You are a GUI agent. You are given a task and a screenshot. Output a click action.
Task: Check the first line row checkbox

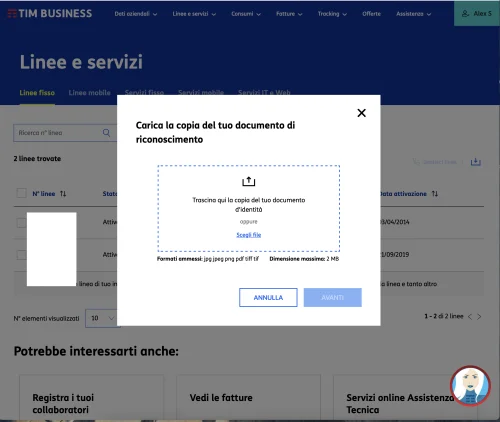point(21,223)
